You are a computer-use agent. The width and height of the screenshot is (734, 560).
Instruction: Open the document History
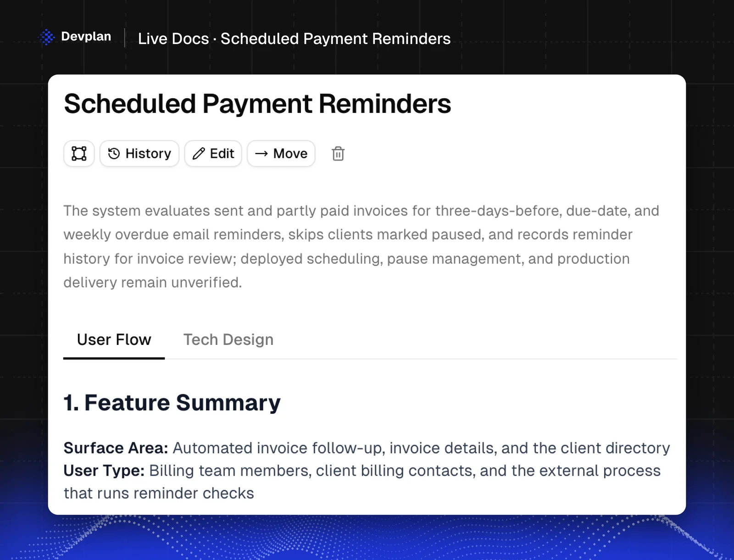(139, 154)
